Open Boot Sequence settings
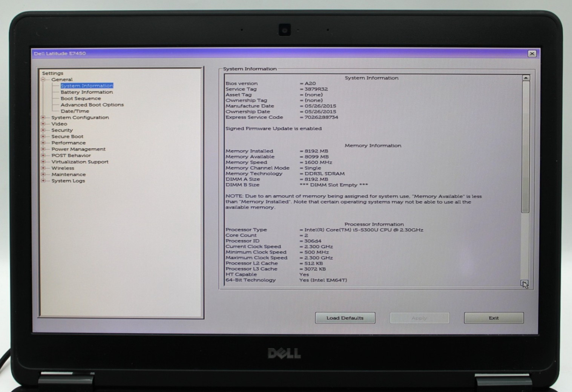The height and width of the screenshot is (392, 572). [x=81, y=98]
